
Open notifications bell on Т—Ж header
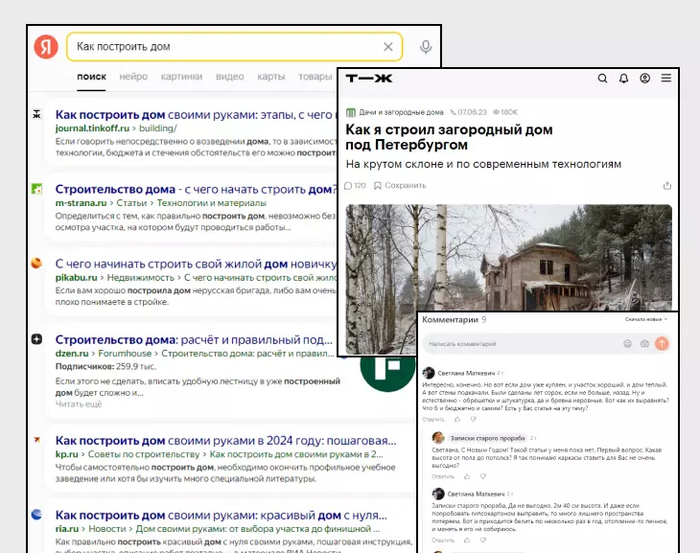tap(624, 78)
